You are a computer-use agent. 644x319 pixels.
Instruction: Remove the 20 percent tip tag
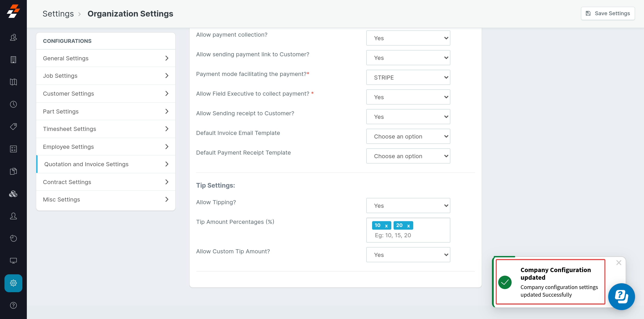[x=408, y=226]
